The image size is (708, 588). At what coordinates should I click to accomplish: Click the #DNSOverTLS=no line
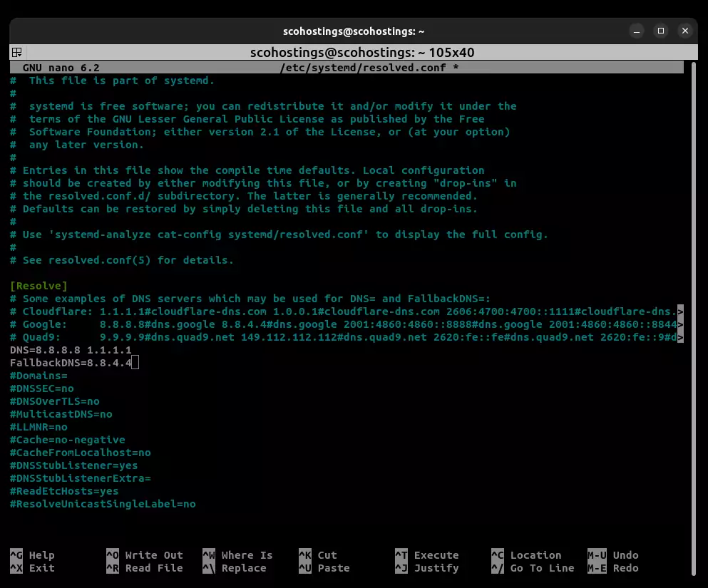(x=55, y=401)
